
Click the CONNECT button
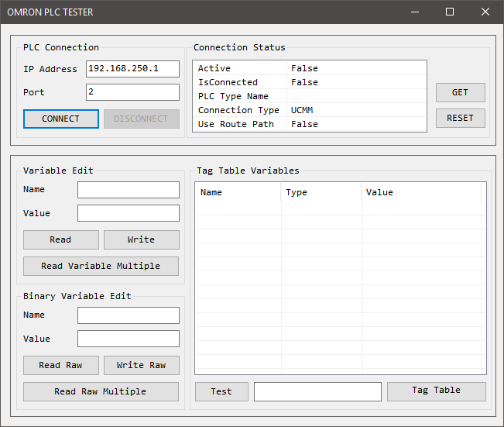(x=60, y=119)
